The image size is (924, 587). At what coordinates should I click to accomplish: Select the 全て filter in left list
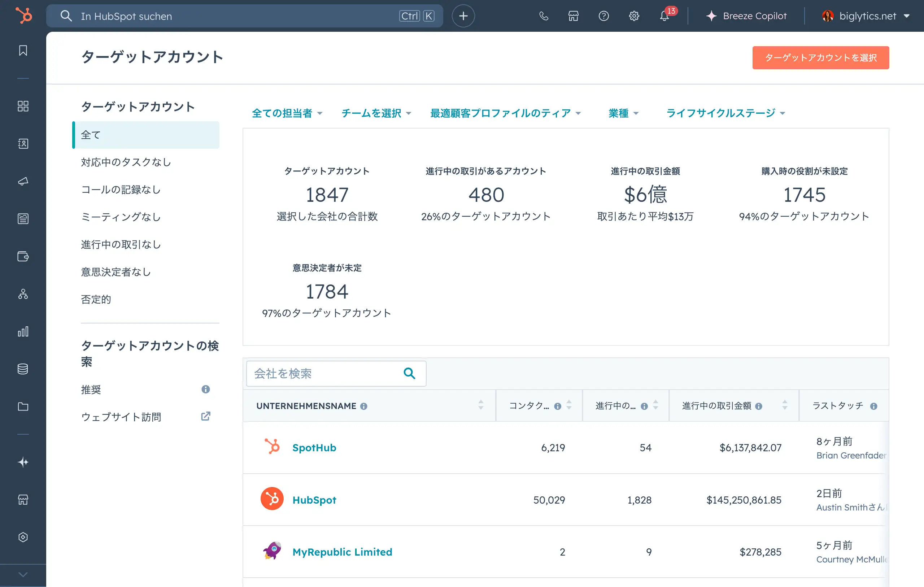(146, 135)
